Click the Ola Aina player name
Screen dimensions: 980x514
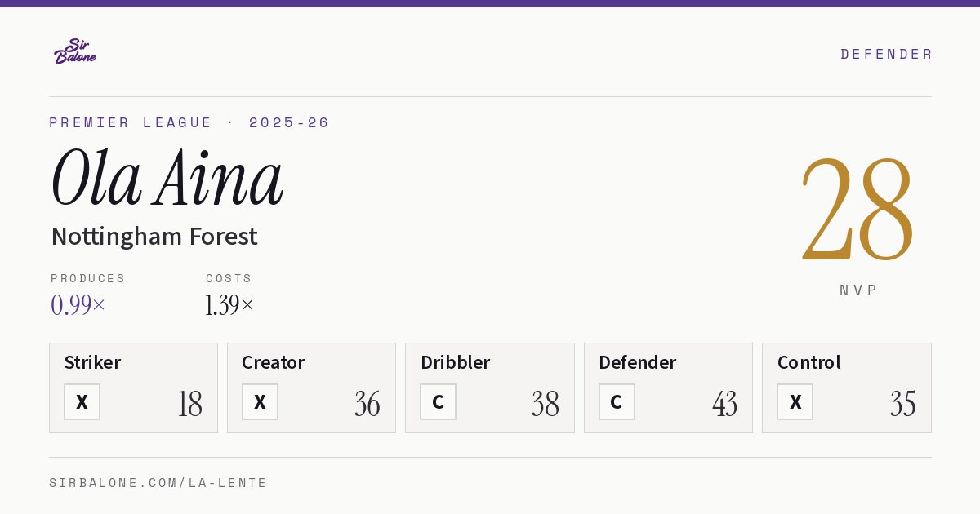[x=167, y=178]
